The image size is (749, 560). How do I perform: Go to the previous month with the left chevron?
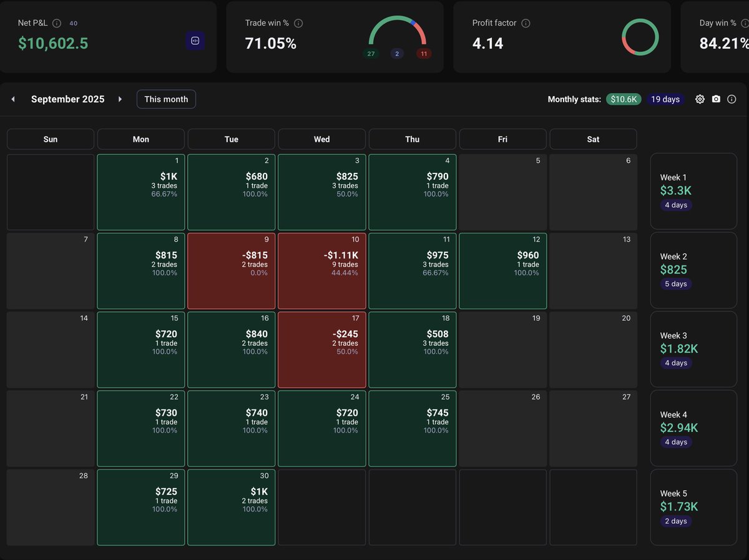pos(13,99)
